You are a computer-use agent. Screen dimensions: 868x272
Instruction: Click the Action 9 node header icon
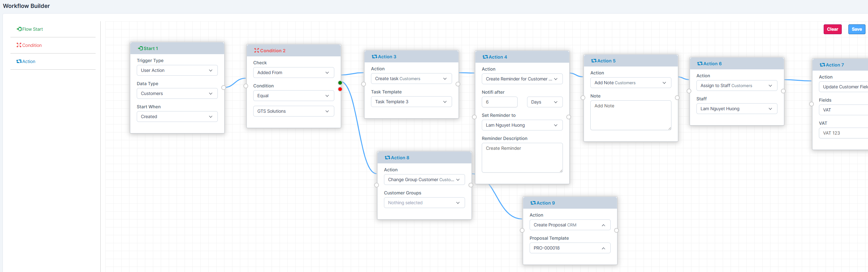(533, 203)
